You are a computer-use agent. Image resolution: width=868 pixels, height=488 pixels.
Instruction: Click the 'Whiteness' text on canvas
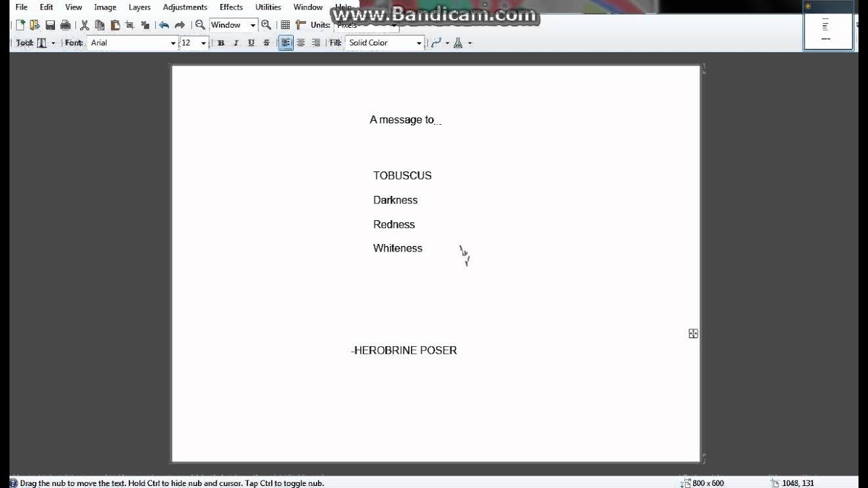(397, 248)
